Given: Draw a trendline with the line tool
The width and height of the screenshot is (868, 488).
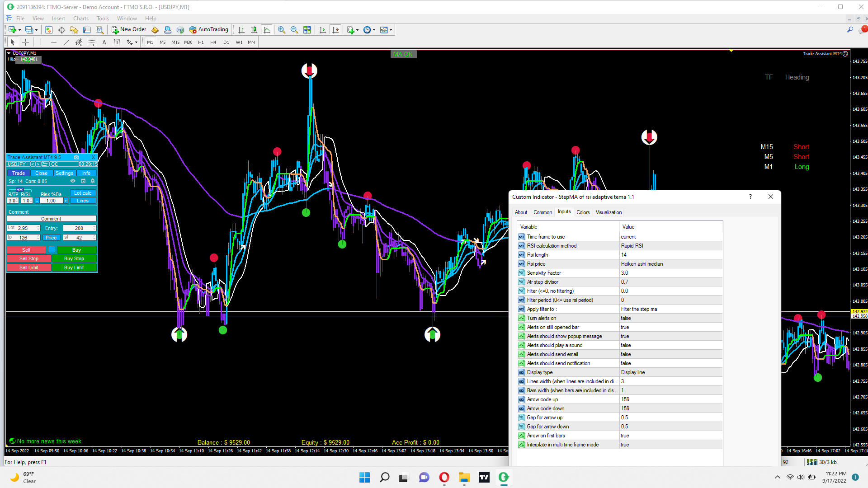Looking at the screenshot, I should [x=66, y=42].
